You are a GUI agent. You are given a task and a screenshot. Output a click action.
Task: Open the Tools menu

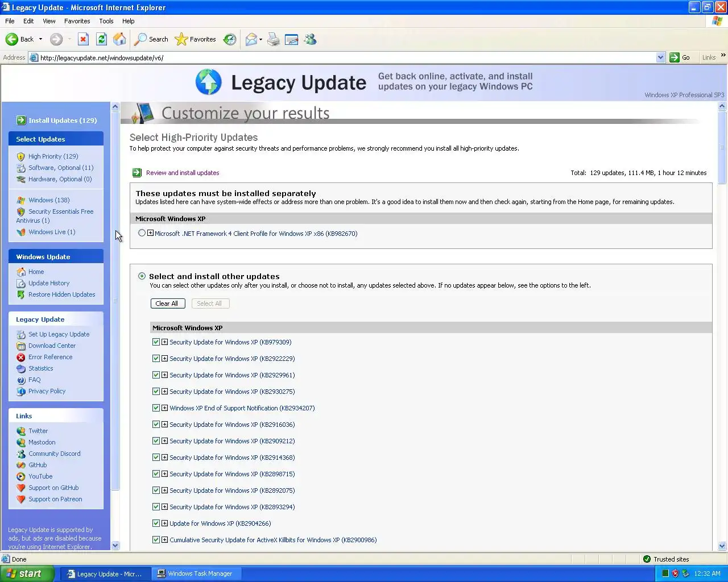(x=106, y=21)
